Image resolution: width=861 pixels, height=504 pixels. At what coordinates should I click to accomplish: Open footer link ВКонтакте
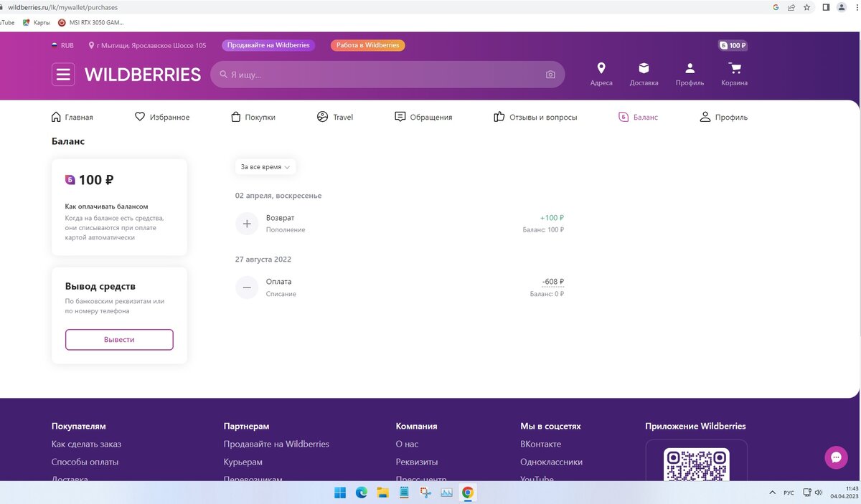point(541,444)
